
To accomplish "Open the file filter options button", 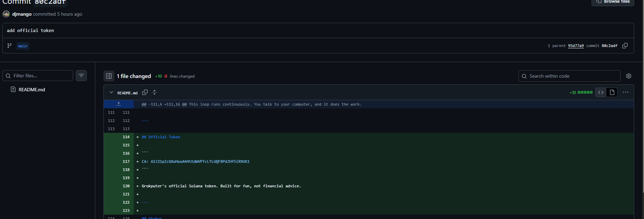I will click(81, 76).
